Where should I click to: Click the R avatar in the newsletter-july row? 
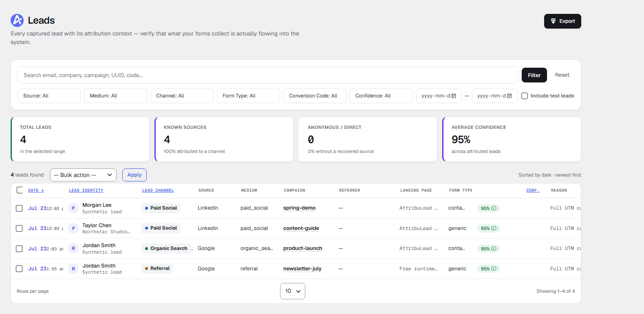click(73, 269)
